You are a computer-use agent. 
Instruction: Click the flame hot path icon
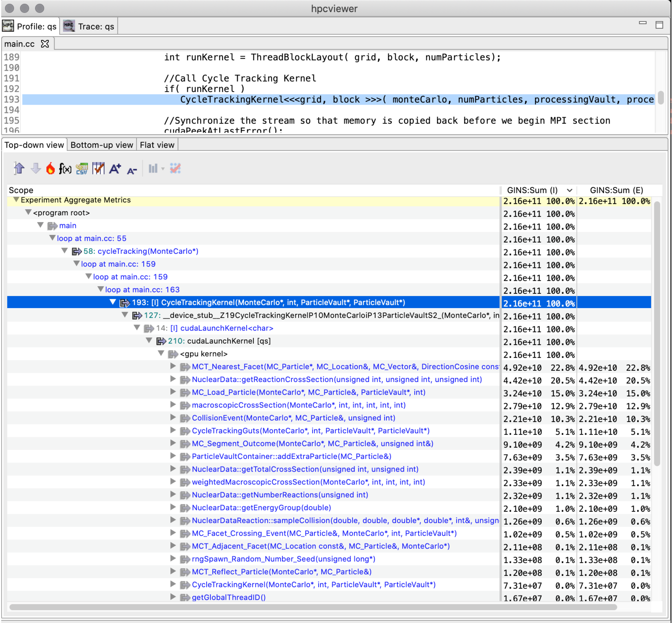(50, 168)
